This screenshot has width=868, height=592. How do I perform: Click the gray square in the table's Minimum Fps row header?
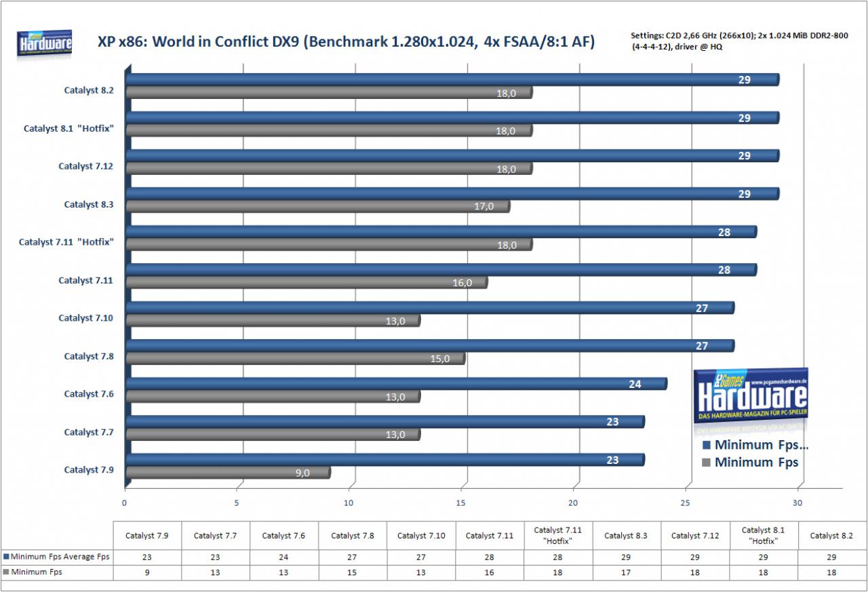pos(7,572)
